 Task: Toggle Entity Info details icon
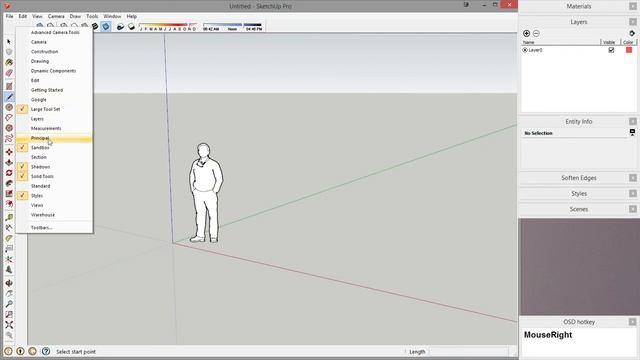click(x=632, y=132)
